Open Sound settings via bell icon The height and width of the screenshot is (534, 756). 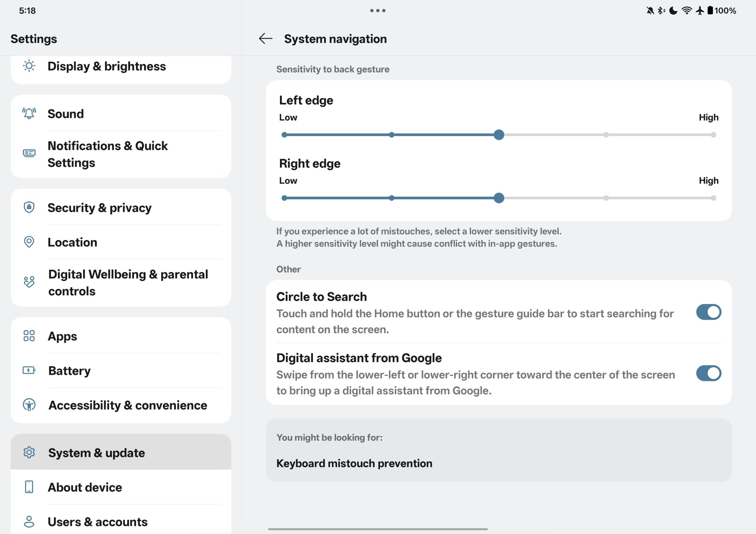pos(29,114)
